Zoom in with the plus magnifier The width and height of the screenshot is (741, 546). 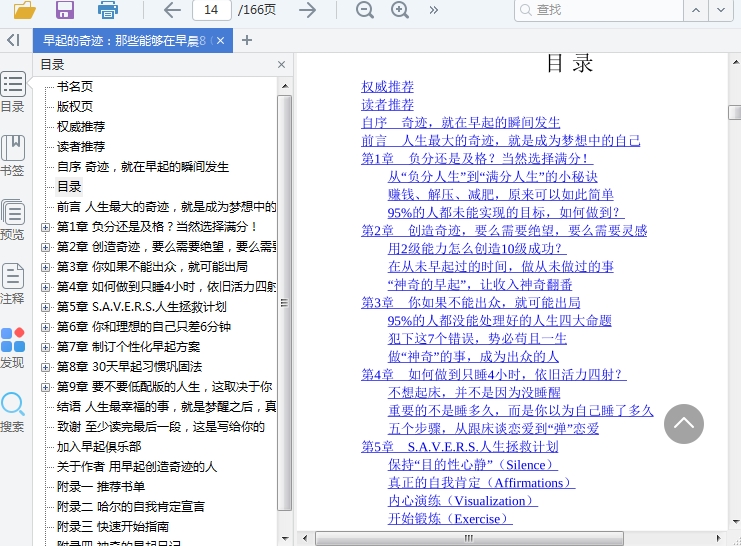click(x=400, y=9)
